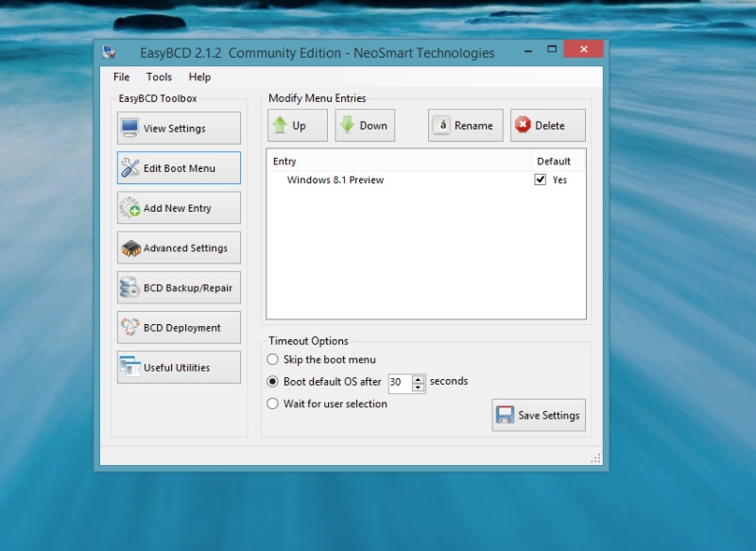This screenshot has width=756, height=551.
Task: Select 'Skip the boot menu' option
Action: [273, 359]
